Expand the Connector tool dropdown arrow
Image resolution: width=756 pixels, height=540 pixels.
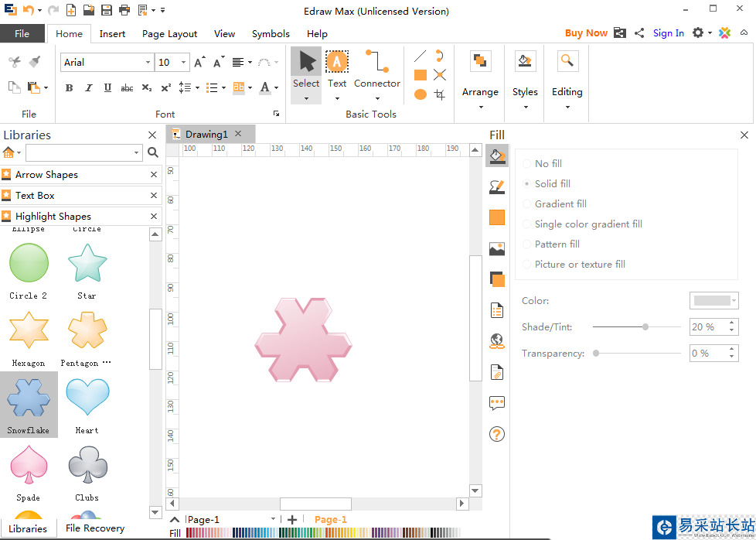point(377,98)
